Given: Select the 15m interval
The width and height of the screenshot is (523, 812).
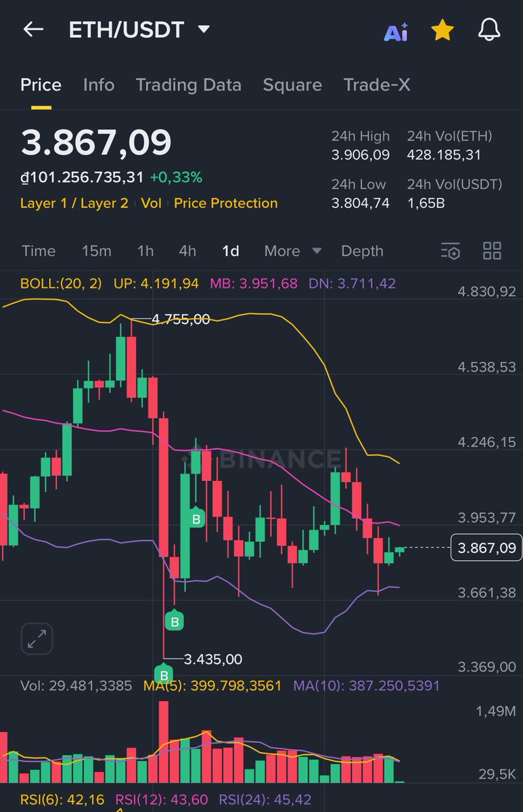Looking at the screenshot, I should pos(97,251).
